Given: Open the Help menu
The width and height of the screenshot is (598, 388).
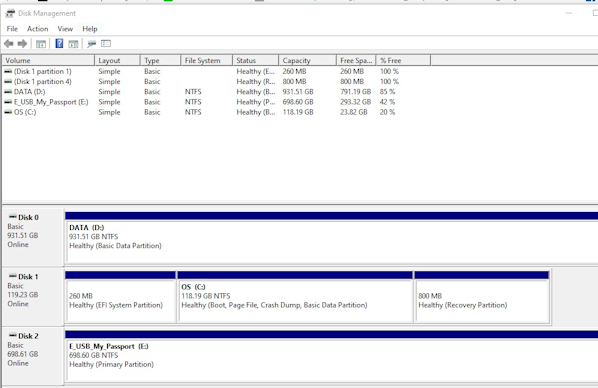Looking at the screenshot, I should click(x=90, y=29).
